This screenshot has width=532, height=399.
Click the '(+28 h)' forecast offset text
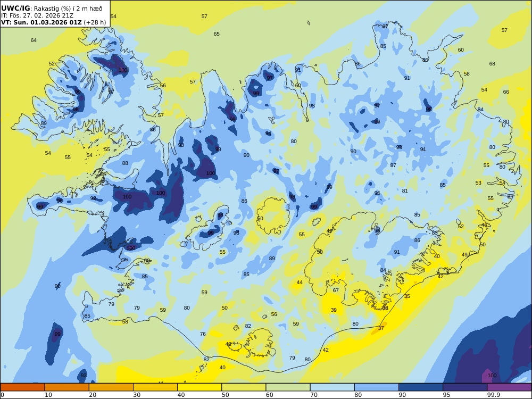(95, 22)
